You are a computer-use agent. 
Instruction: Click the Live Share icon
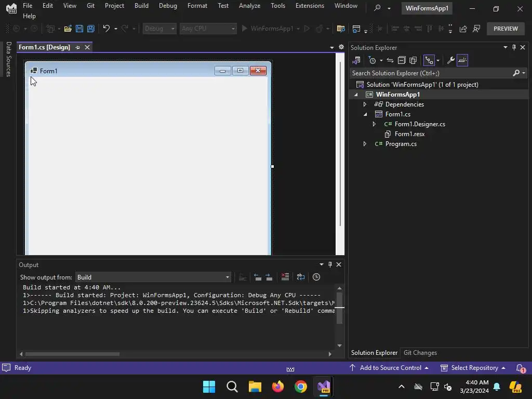coord(463,29)
